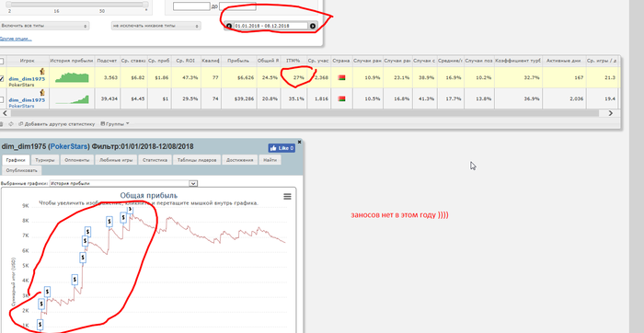The width and height of the screenshot is (644, 333).
Task: Click the table's scroll-right arrow
Action: coord(611,113)
